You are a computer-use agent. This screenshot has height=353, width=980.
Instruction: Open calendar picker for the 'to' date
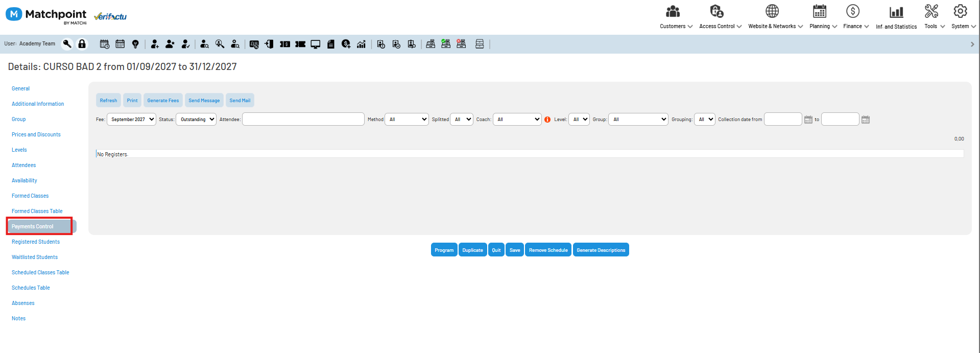pyautogui.click(x=866, y=120)
